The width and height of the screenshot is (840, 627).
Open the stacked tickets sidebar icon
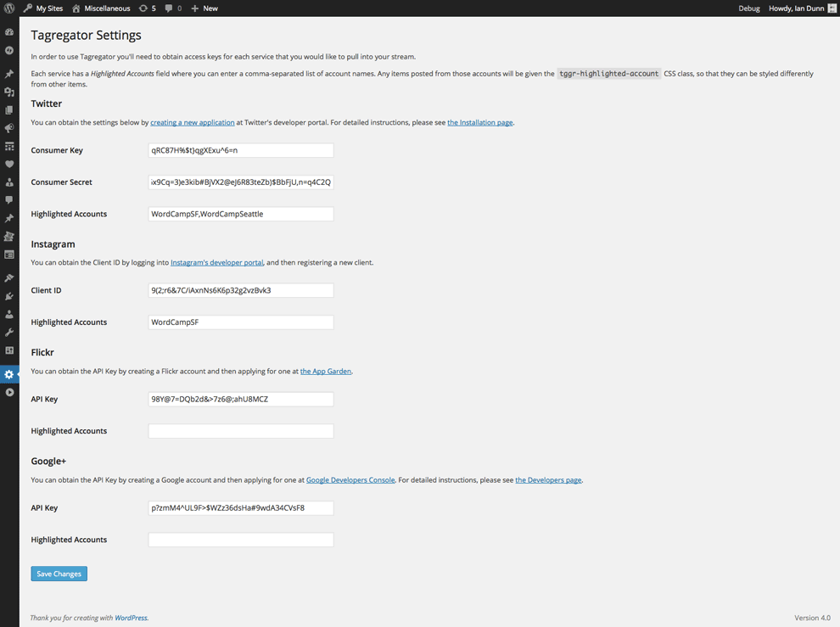(9, 237)
